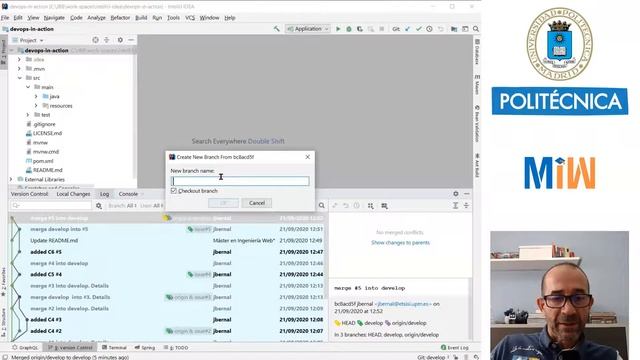Select the 'added C5 #4' commit row
The width and height of the screenshot is (640, 360).
(x=167, y=274)
